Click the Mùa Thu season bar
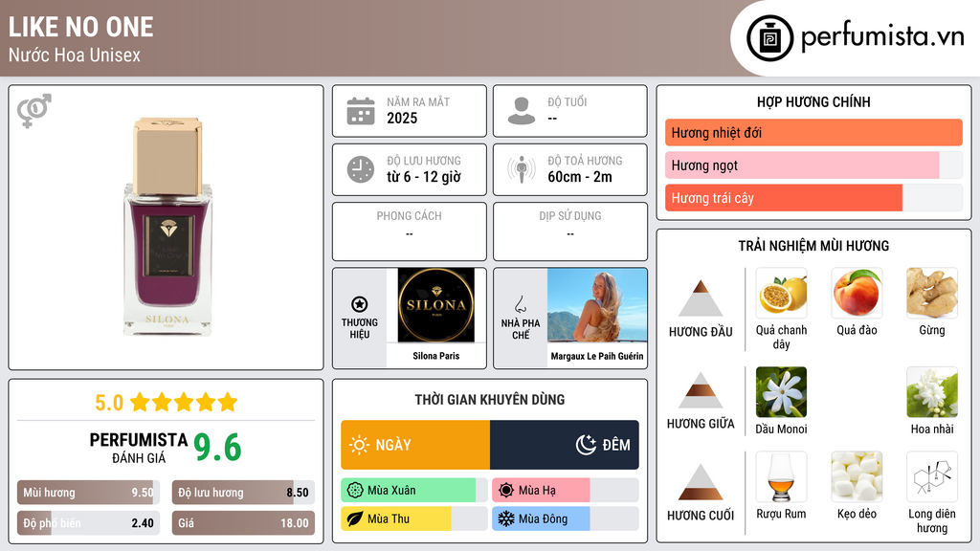The image size is (980, 551). [414, 518]
